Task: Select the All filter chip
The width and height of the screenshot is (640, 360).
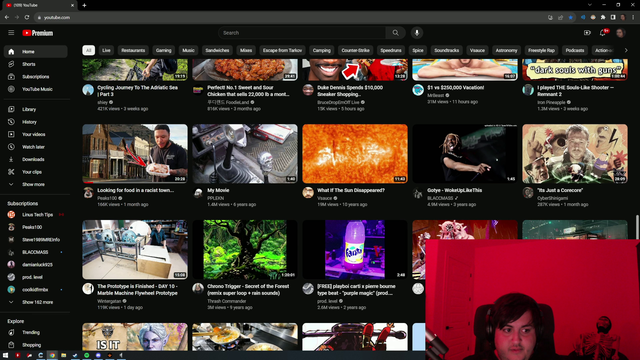Action: point(88,50)
